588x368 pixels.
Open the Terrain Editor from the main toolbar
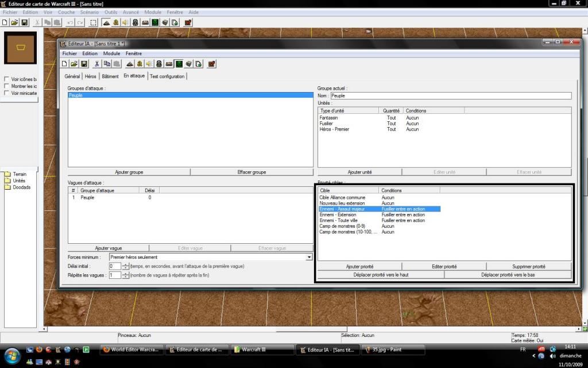coord(106,22)
